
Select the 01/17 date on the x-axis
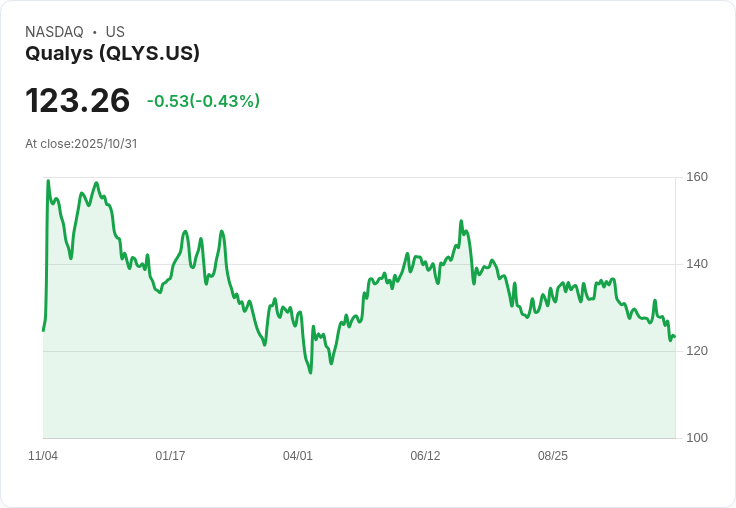(x=170, y=455)
